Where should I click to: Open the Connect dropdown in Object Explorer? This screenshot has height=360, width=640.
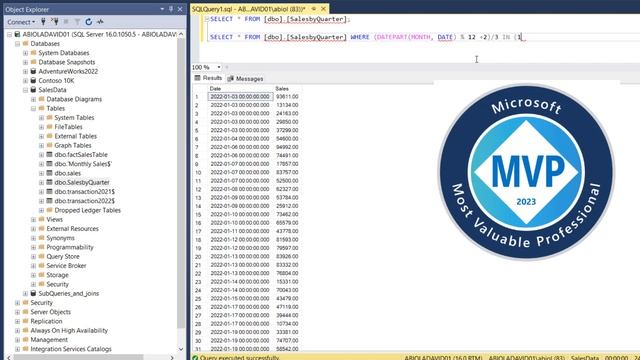click(21, 22)
